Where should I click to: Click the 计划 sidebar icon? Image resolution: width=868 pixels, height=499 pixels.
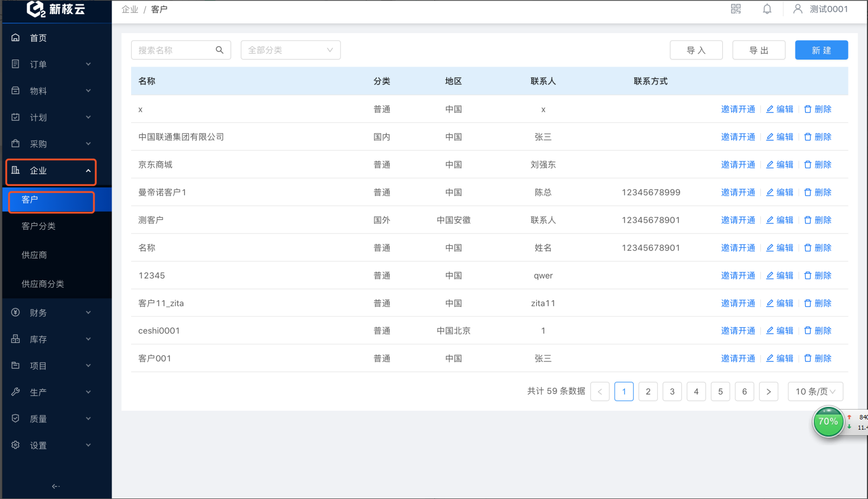[x=16, y=117]
